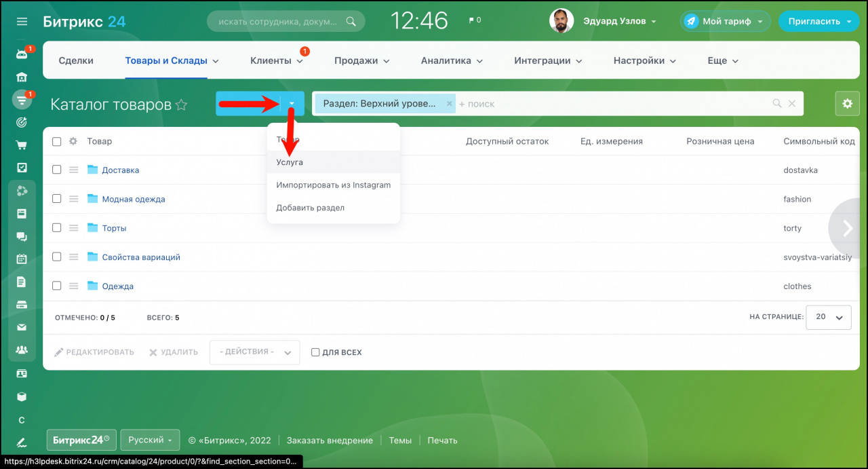
Task: Open table column settings gear icon
Action: (73, 141)
